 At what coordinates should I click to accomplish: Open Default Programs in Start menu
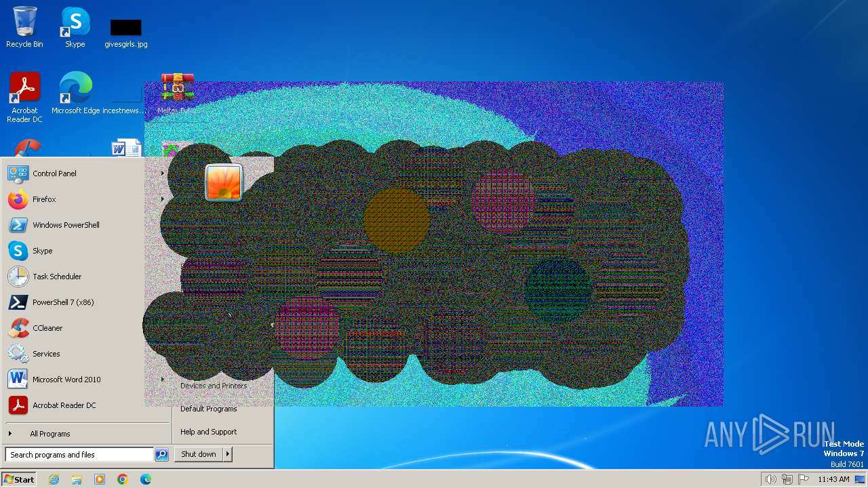[209, 409]
